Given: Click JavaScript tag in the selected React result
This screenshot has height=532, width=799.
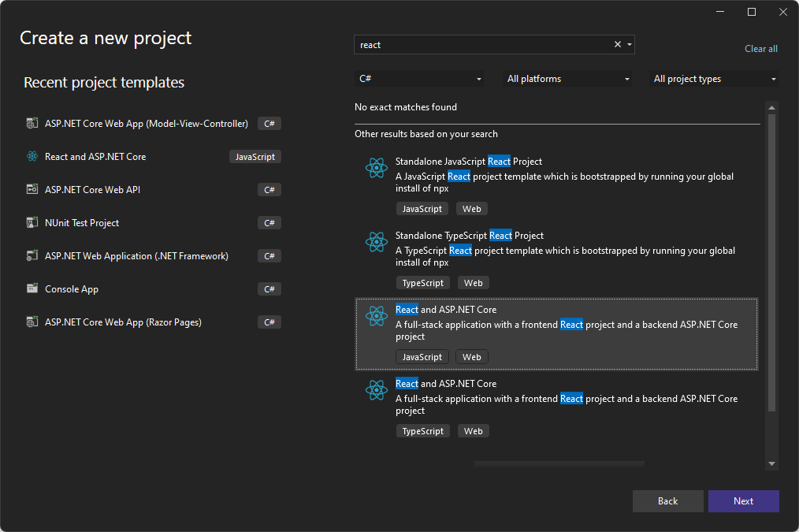Looking at the screenshot, I should coord(422,357).
